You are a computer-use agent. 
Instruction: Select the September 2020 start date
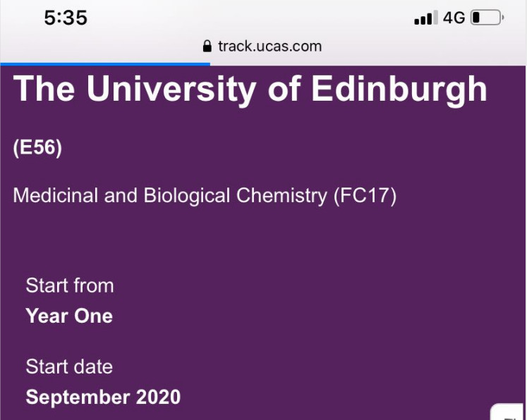pos(103,397)
